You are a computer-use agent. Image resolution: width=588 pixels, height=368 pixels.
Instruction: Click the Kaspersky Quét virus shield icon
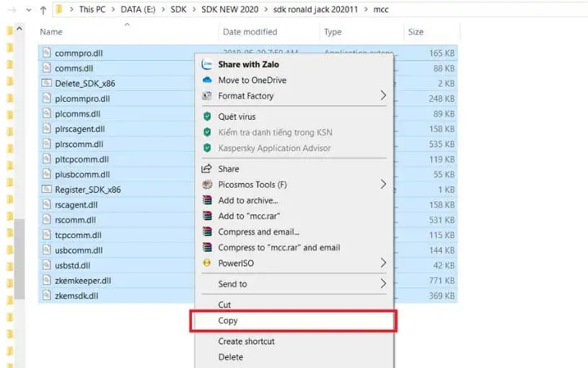(x=207, y=116)
